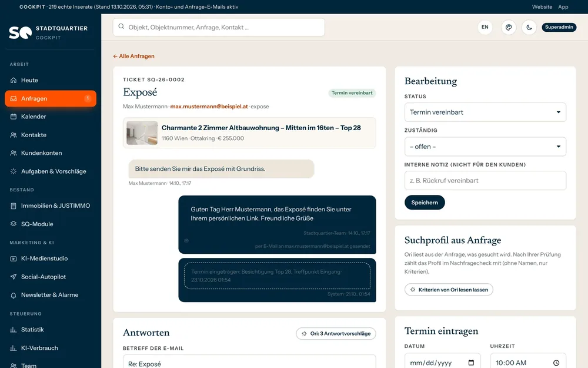The width and height of the screenshot is (588, 368).
Task: Click the Aufgaben & Vorschläge sparkle icon
Action: point(14,171)
